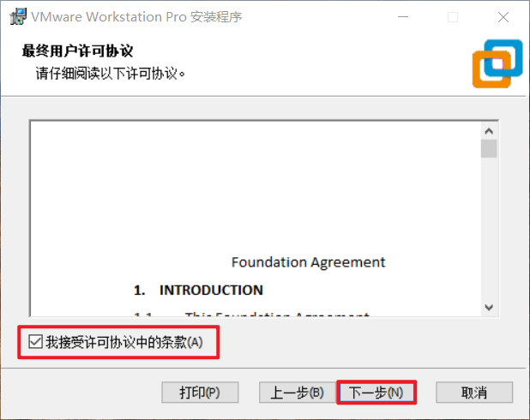Image resolution: width=530 pixels, height=420 pixels.
Task: Click the 我接受许可协议中的条款(A) label text
Action: 124,342
